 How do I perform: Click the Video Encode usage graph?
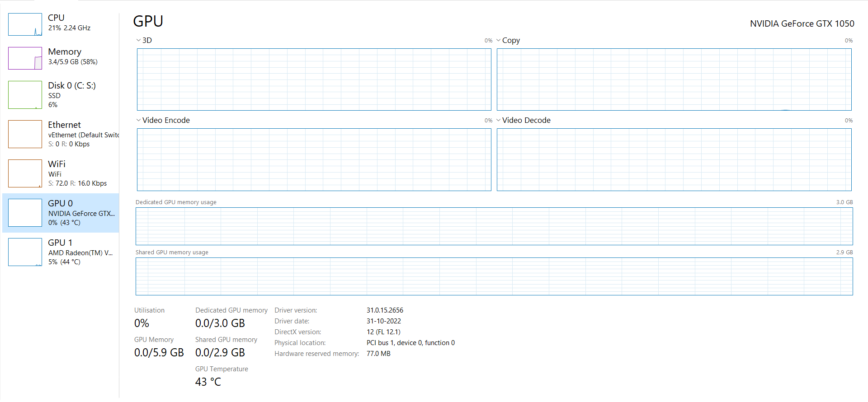pyautogui.click(x=314, y=159)
